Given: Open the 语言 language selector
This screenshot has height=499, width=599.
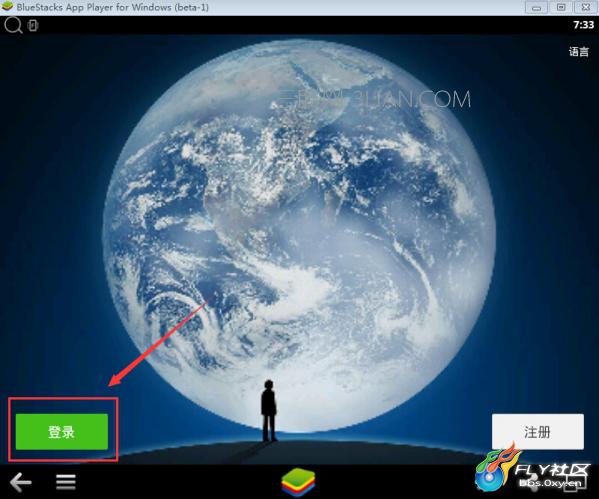Looking at the screenshot, I should [x=579, y=51].
